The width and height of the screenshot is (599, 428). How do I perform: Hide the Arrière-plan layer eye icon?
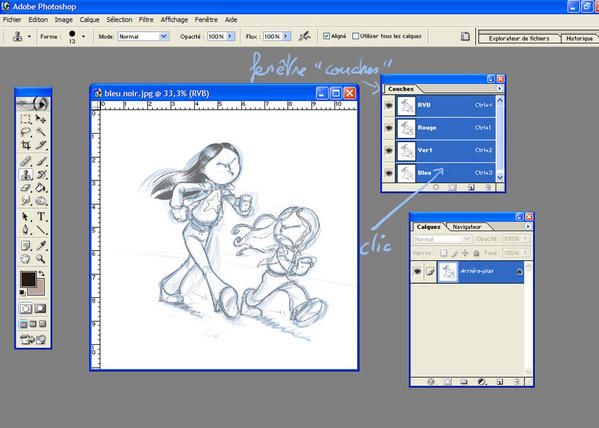tap(417, 271)
